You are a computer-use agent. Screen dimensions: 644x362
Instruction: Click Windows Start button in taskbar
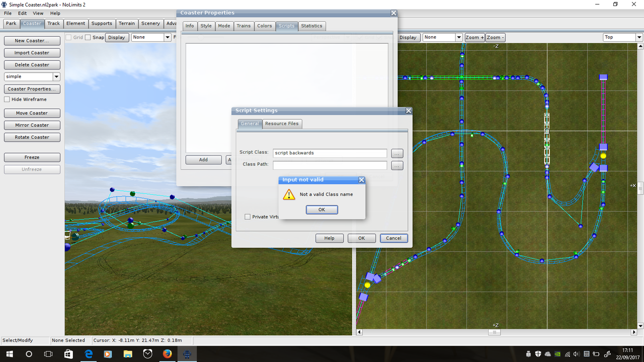(9, 354)
